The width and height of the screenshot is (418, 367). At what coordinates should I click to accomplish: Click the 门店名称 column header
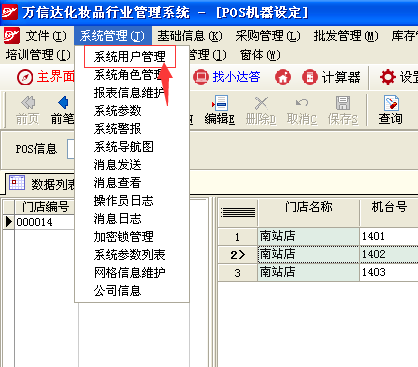tap(309, 207)
